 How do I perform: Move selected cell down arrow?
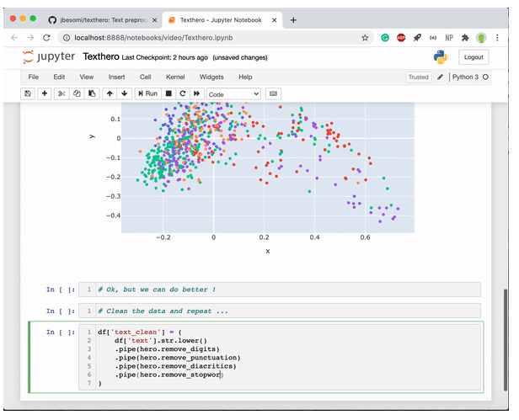pyautogui.click(x=125, y=94)
